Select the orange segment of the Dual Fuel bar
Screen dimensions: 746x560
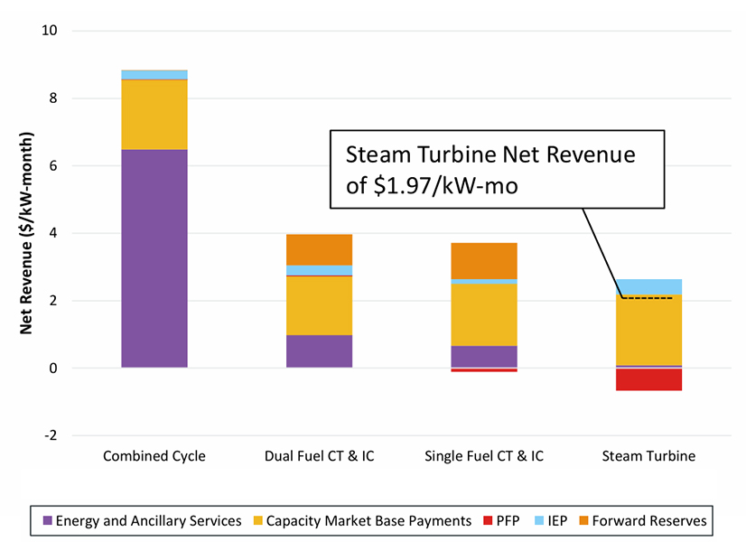(319, 249)
